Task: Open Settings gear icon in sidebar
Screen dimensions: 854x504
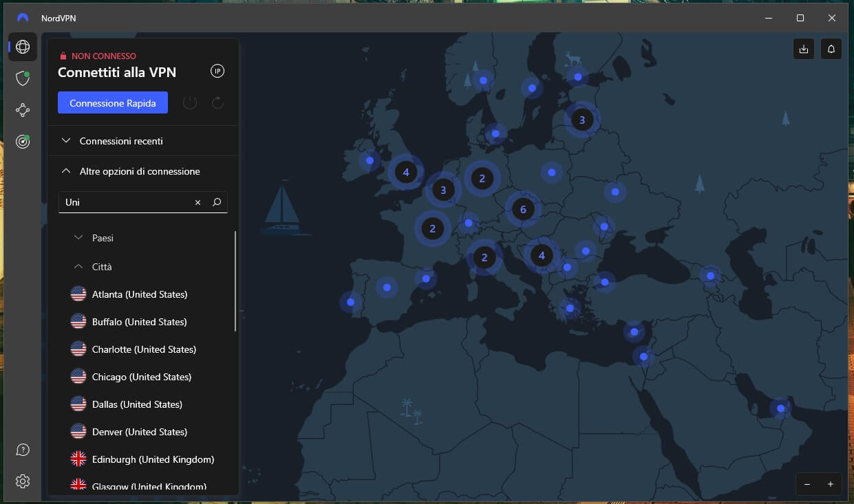Action: [x=23, y=481]
